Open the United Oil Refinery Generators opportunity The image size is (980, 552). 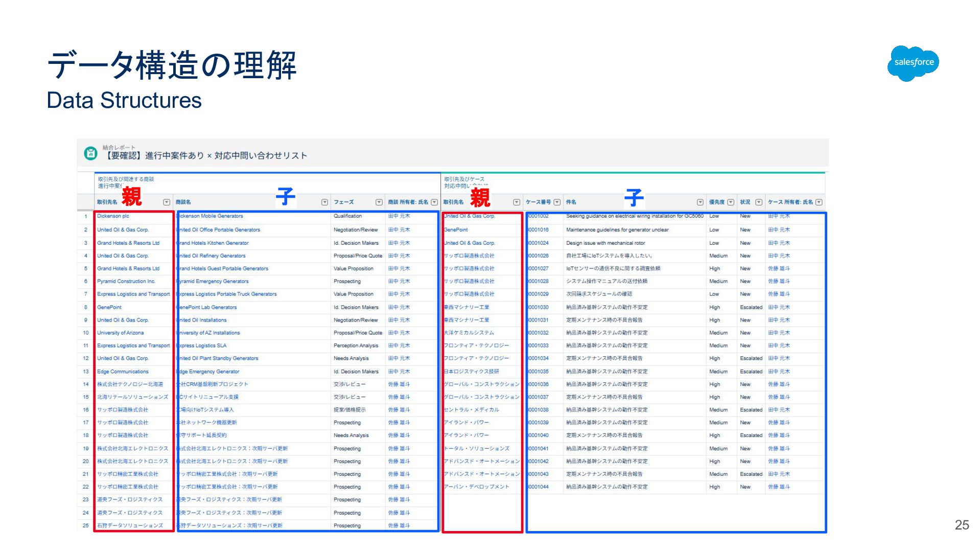click(x=211, y=256)
